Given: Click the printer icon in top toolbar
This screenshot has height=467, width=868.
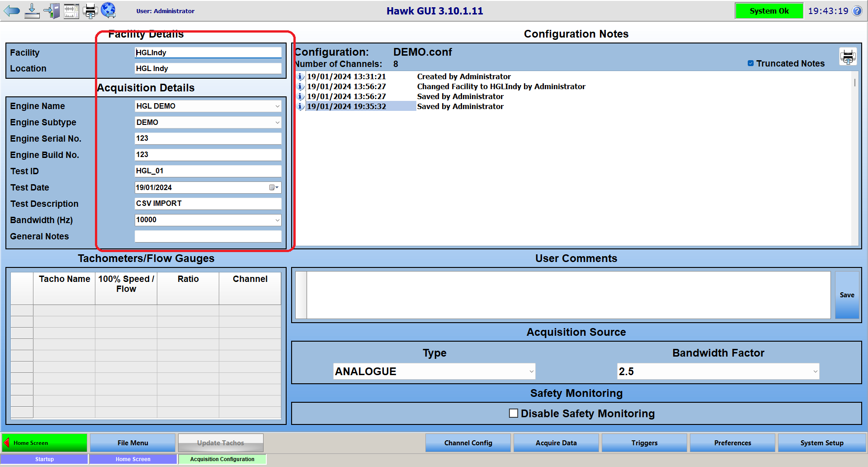Looking at the screenshot, I should tap(90, 11).
